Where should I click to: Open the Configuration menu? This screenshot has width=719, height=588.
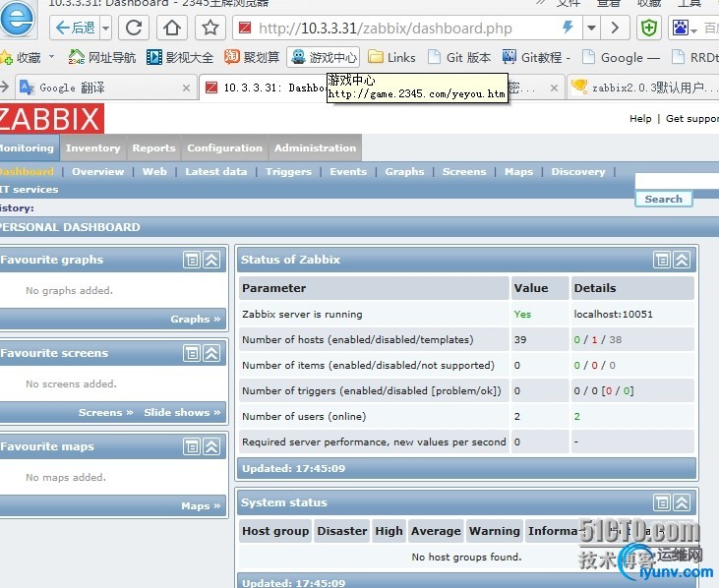tap(224, 148)
